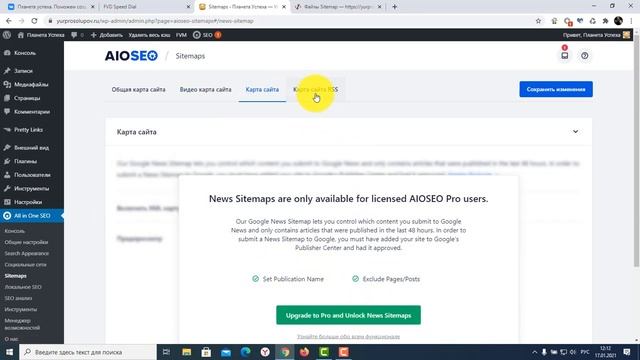Bookmark page with star icon

click(538, 21)
